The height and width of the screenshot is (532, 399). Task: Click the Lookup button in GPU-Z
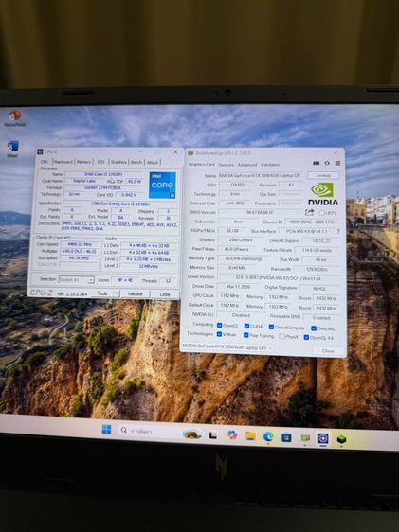pos(323,175)
